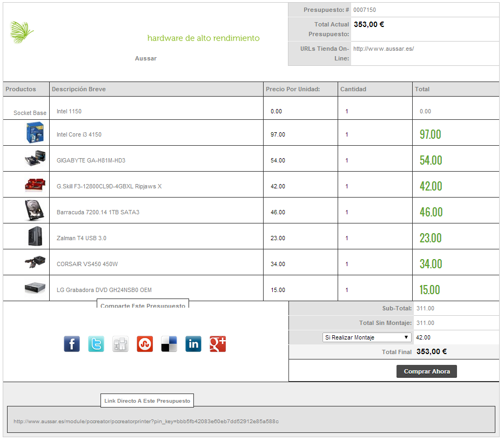The width and height of the screenshot is (504, 441).
Task: Click Sub-Total value 311.00
Action: click(425, 308)
